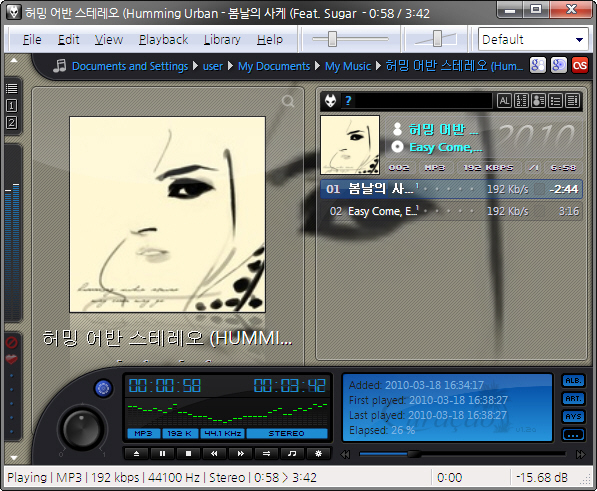This screenshot has height=491, width=597.
Task: Click the red ban track icon
Action: click(11, 342)
